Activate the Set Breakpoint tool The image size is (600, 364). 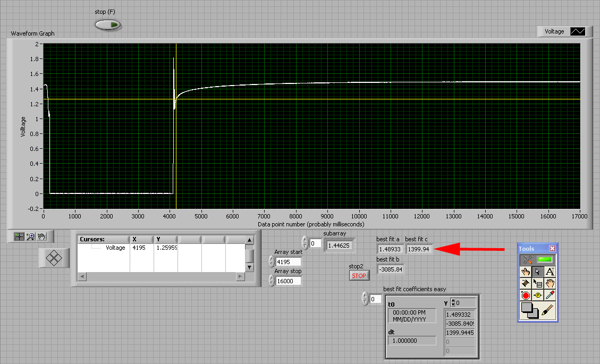click(x=526, y=296)
